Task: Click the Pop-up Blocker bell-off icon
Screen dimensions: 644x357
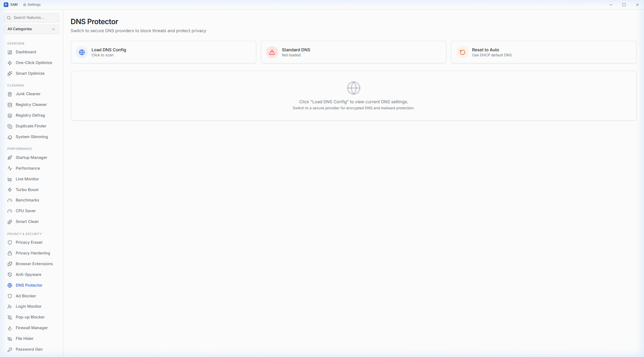Action: (x=10, y=317)
